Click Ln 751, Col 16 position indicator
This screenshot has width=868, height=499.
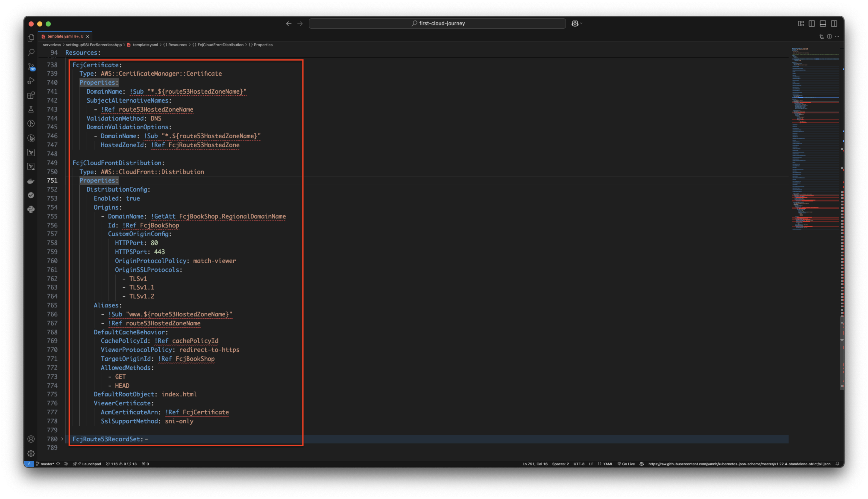[x=535, y=464]
